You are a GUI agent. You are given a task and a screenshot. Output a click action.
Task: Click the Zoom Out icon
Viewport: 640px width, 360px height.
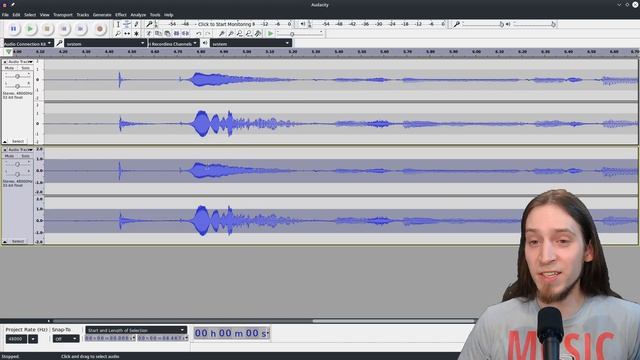coord(231,33)
